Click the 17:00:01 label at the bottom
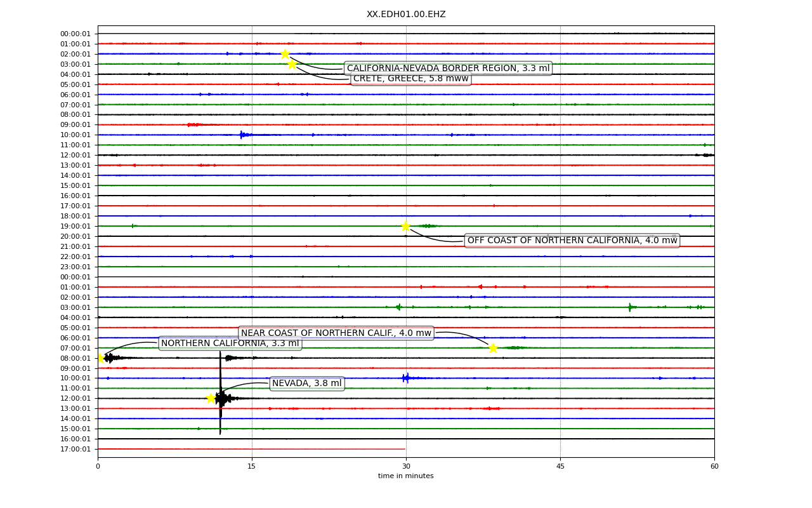This screenshot has height=508, width=812. 75,450
